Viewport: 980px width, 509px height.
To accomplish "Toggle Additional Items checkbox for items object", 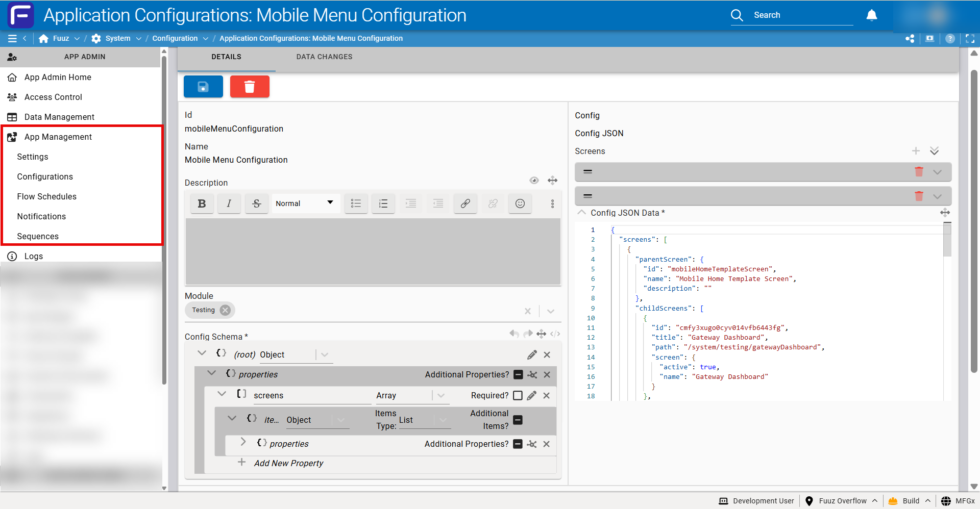I will coord(518,420).
